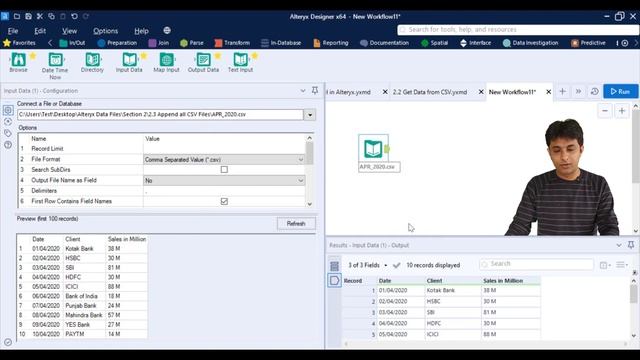This screenshot has width=640, height=360.
Task: Show the messages view icon in Results
Action: 334,266
